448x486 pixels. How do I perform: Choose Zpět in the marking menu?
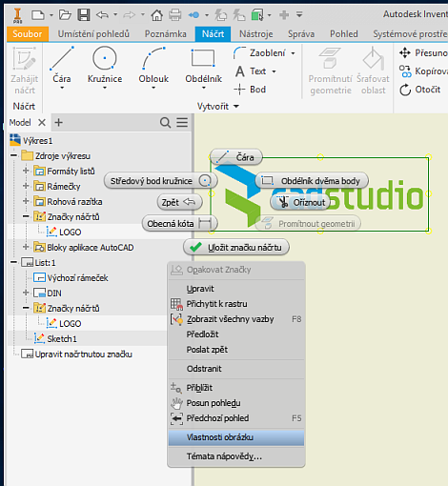pos(180,202)
